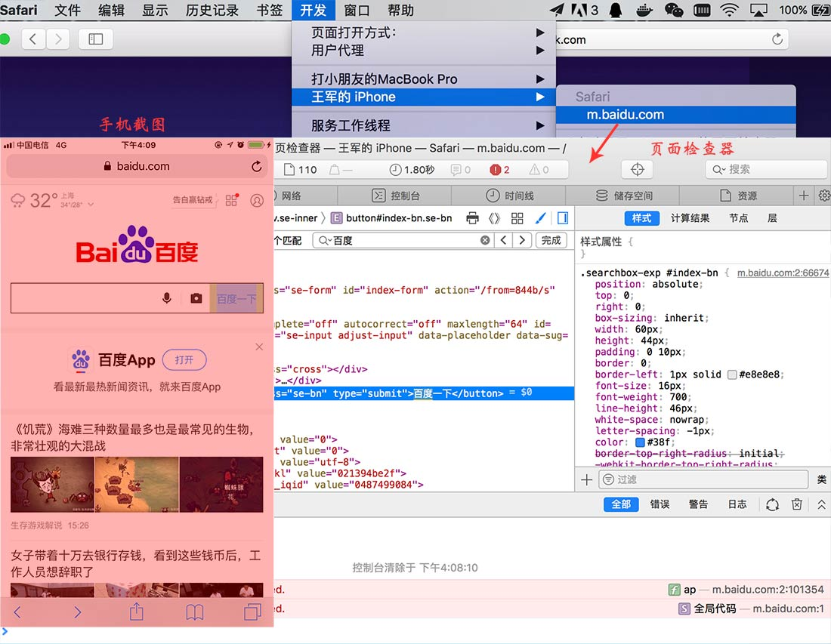Click 完成 to finish searching
Screen dimensions: 831x644
click(551, 240)
